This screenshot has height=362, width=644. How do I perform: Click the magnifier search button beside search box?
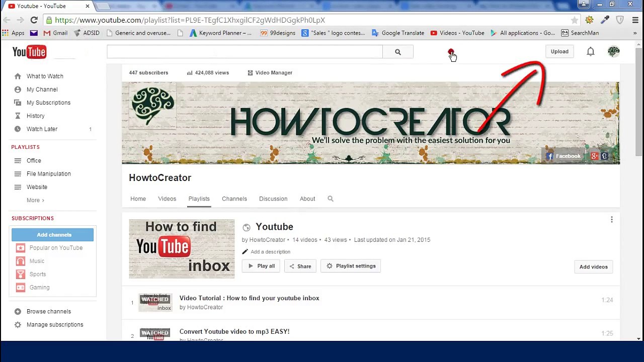point(397,52)
